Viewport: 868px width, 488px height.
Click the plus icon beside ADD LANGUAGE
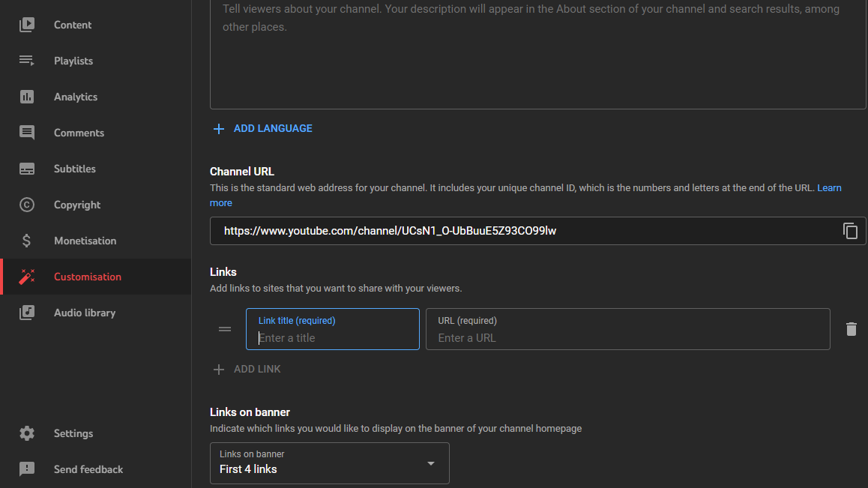[x=219, y=129]
